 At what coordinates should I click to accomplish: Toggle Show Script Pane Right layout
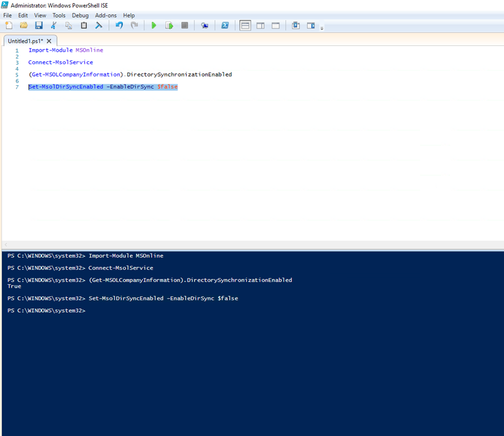(260, 26)
